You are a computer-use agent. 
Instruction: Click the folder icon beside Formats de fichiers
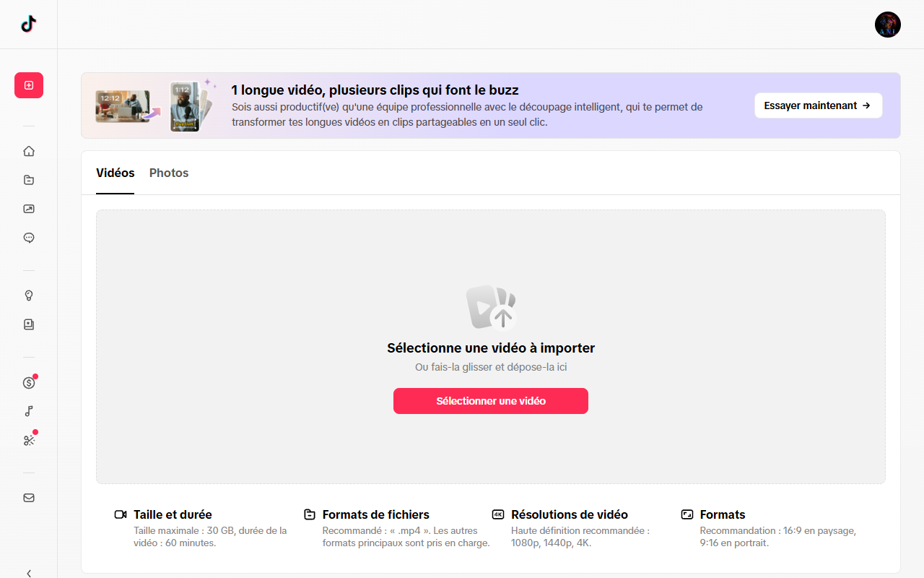pos(310,514)
